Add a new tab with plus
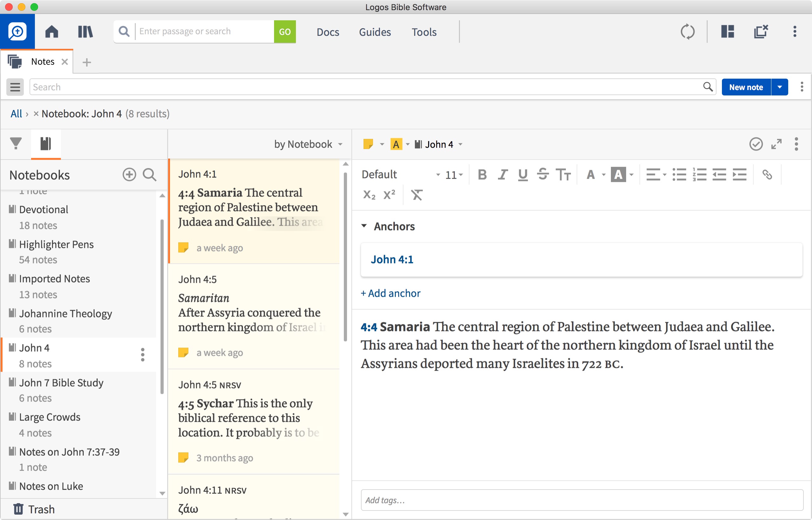Screen dimensions: 812x520 pyautogui.click(x=87, y=62)
